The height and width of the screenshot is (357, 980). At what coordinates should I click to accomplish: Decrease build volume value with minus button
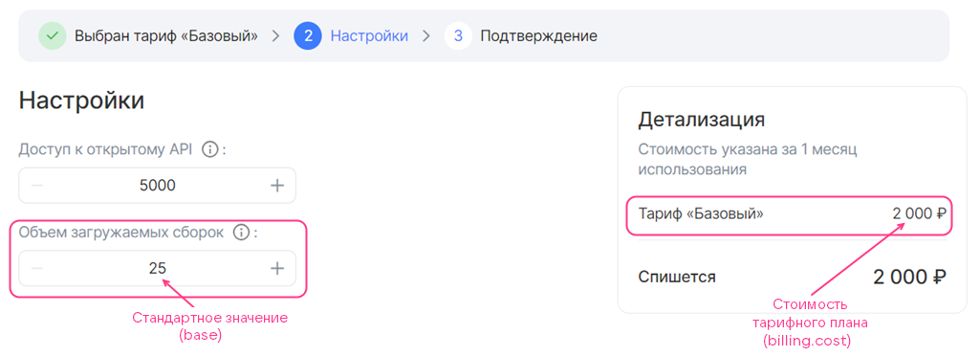[37, 268]
